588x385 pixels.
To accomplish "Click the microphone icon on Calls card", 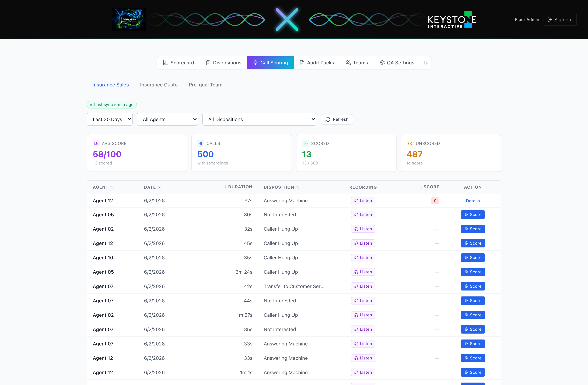I will click(201, 143).
